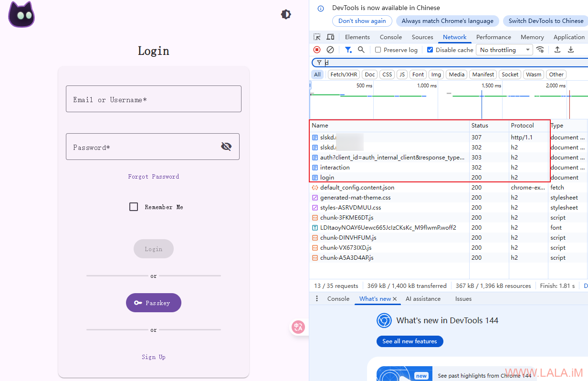This screenshot has width=588, height=381.
Task: Click the import HAR upload icon
Action: point(557,50)
